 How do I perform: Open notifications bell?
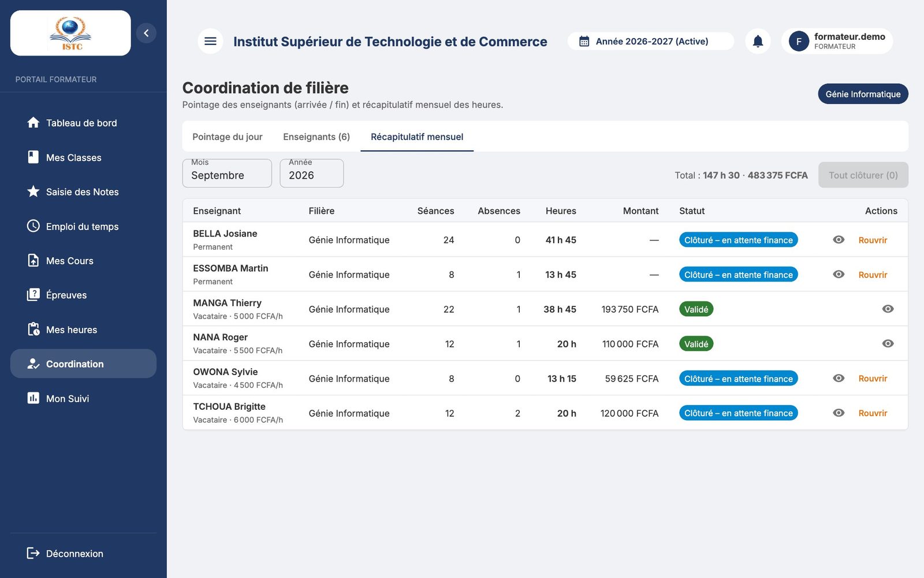(758, 41)
